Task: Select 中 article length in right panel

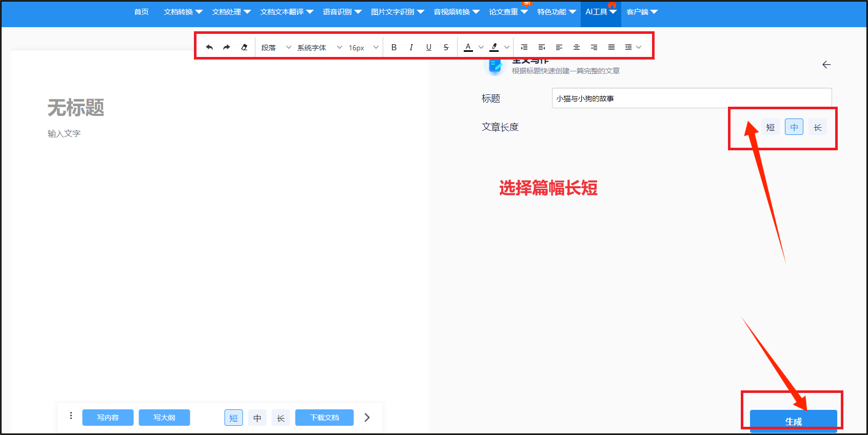Action: click(794, 127)
